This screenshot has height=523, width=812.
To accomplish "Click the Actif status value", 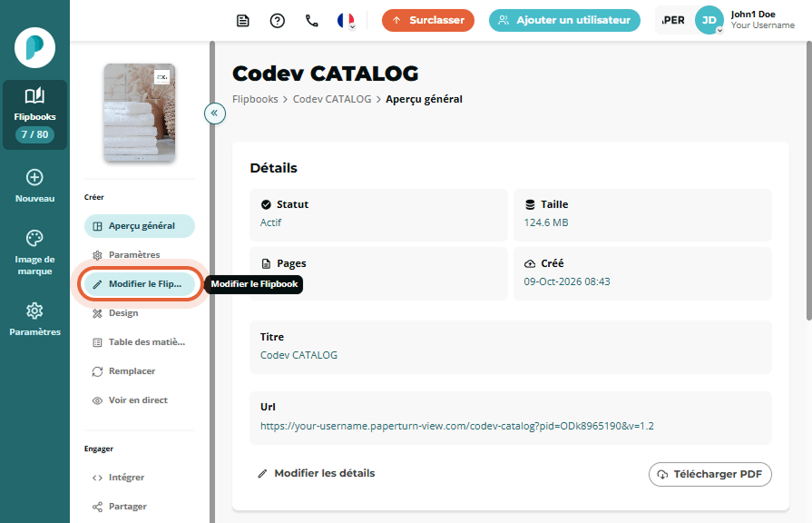I will click(x=271, y=222).
